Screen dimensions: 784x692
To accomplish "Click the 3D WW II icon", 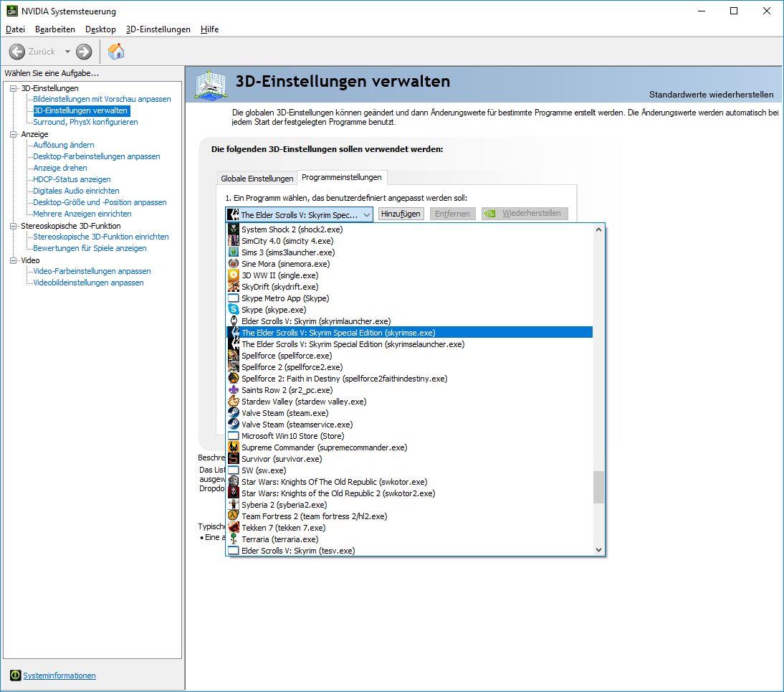I will click(234, 275).
